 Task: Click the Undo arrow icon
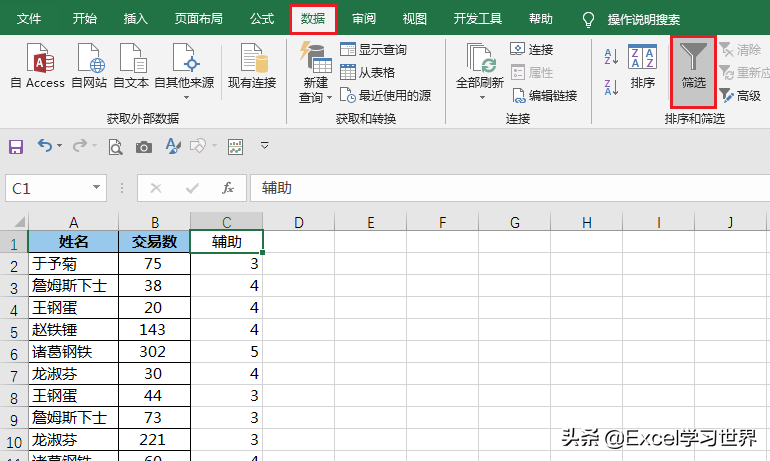point(45,146)
